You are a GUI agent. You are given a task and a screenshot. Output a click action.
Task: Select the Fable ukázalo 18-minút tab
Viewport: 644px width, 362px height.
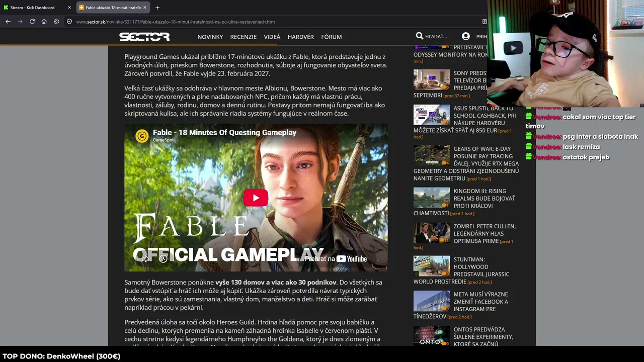pyautogui.click(x=113, y=8)
